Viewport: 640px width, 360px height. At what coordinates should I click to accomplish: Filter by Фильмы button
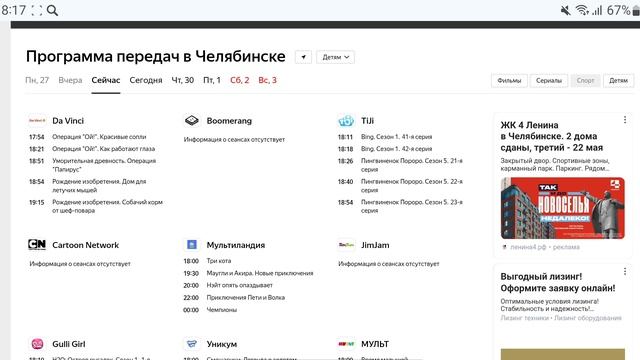509,80
